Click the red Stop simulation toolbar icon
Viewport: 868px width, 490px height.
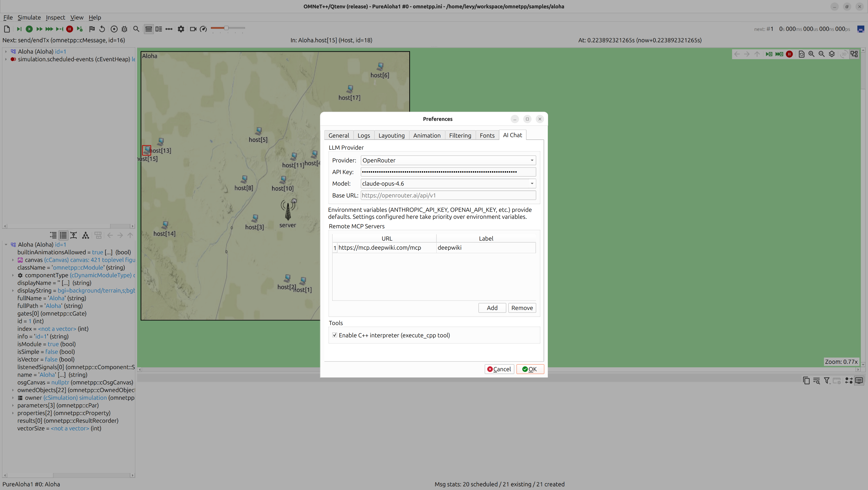point(69,29)
